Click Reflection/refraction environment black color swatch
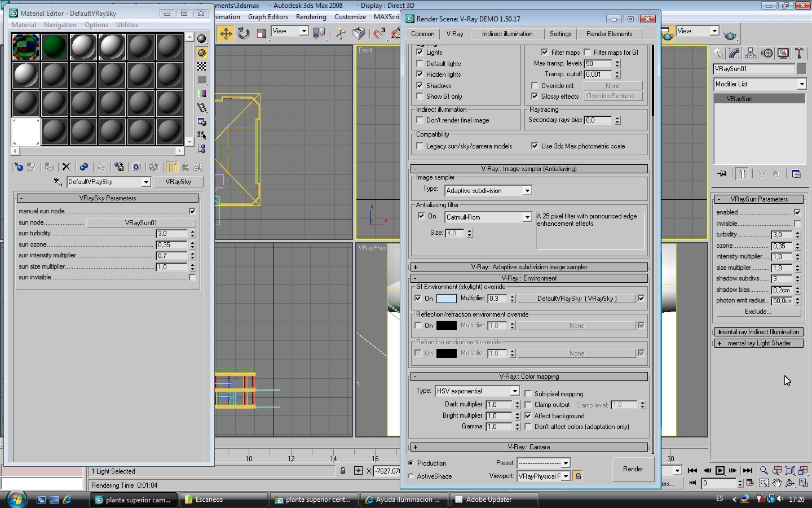 point(447,326)
